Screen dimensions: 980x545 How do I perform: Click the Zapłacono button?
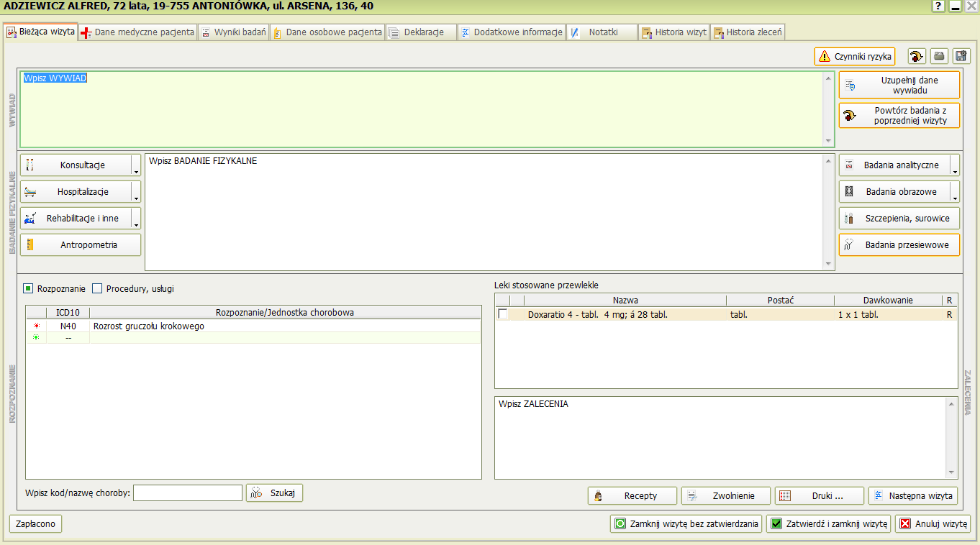coord(35,524)
